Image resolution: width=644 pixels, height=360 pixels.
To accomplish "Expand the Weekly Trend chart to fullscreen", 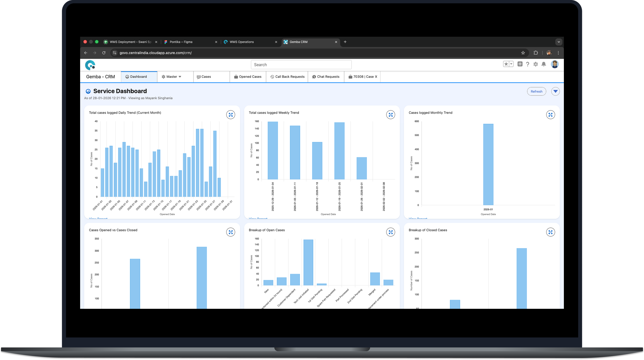I will click(391, 115).
